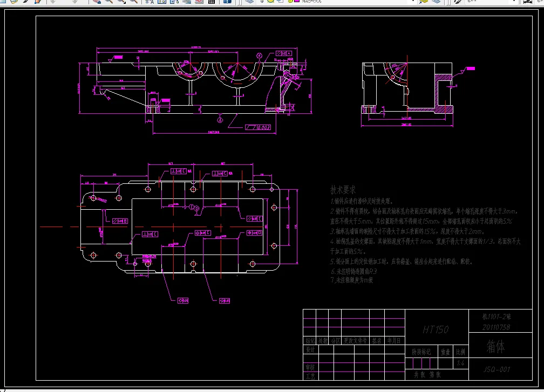
Task: Click the magenta layer color swatch
Action: pos(297,1)
